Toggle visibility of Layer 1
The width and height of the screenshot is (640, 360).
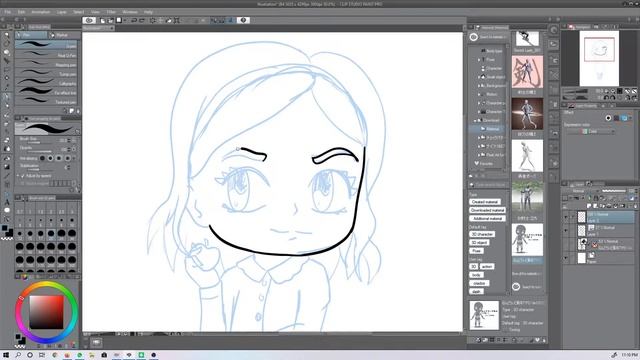coord(566,231)
